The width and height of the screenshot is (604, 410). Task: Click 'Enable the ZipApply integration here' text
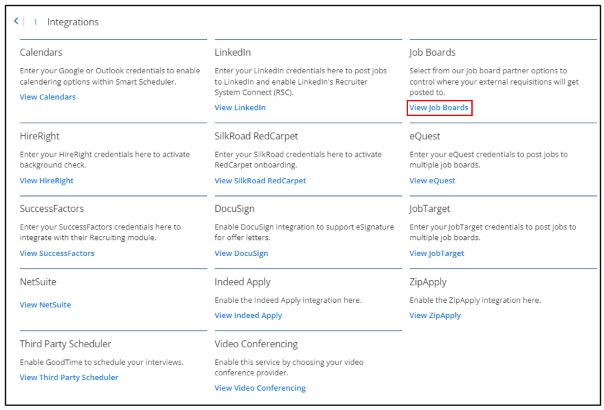(475, 300)
